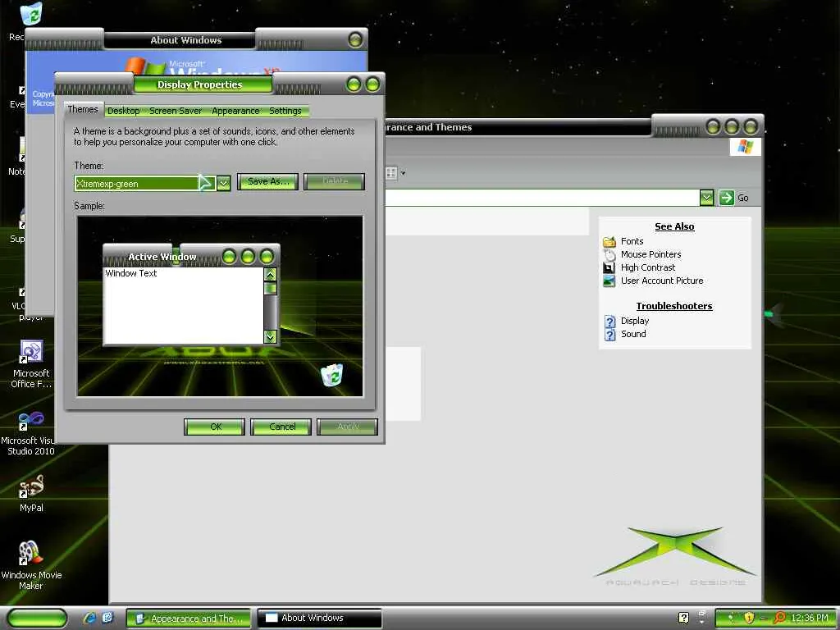The width and height of the screenshot is (840, 630).
Task: Click help question mark tray icon
Action: click(x=683, y=618)
